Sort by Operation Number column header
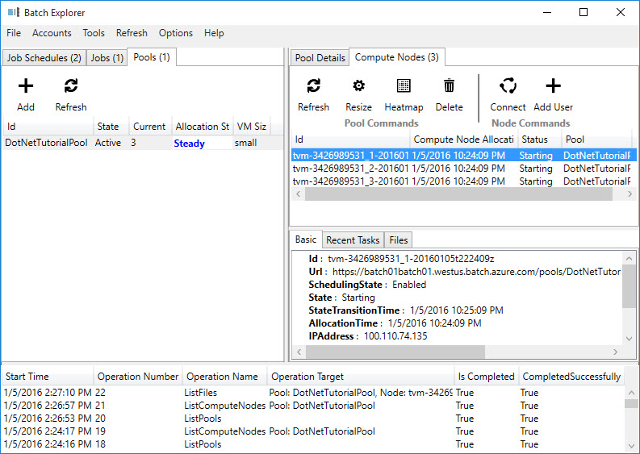Image resolution: width=640 pixels, height=454 pixels. pyautogui.click(x=138, y=376)
